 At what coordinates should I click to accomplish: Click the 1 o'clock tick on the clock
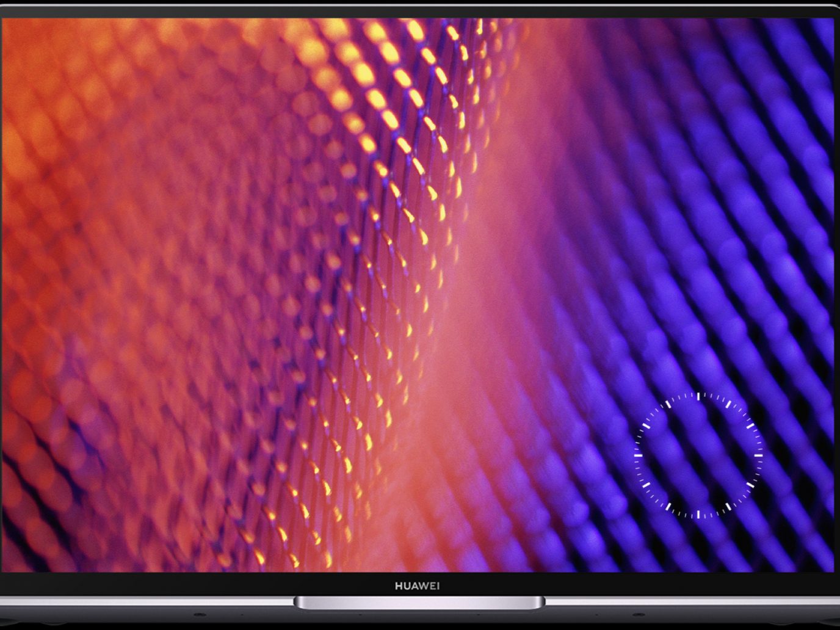728,405
